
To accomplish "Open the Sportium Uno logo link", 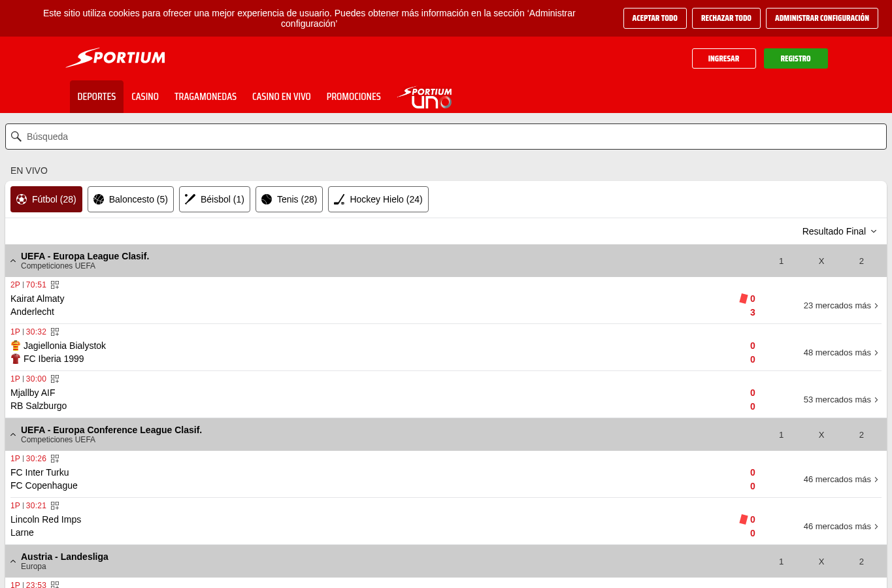I will [x=425, y=97].
